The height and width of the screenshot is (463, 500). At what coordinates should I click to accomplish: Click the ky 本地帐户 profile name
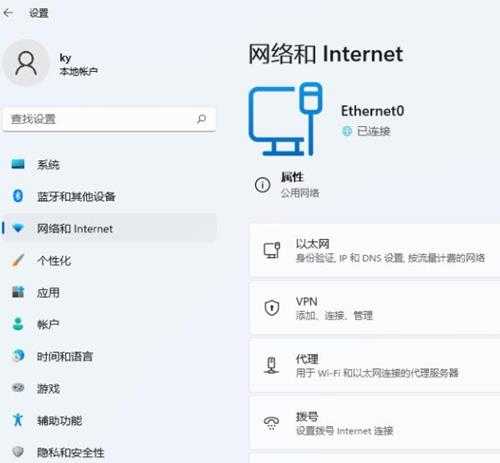click(78, 64)
